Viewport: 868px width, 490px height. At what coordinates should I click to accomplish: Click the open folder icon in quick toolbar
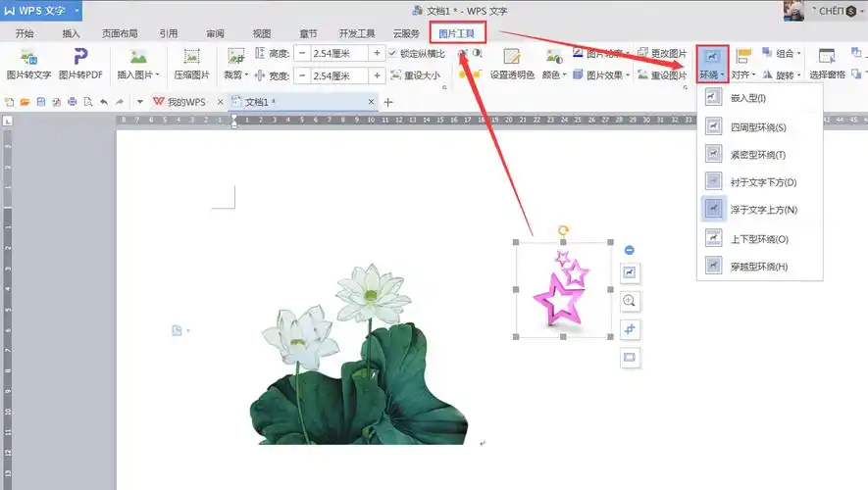(x=25, y=102)
